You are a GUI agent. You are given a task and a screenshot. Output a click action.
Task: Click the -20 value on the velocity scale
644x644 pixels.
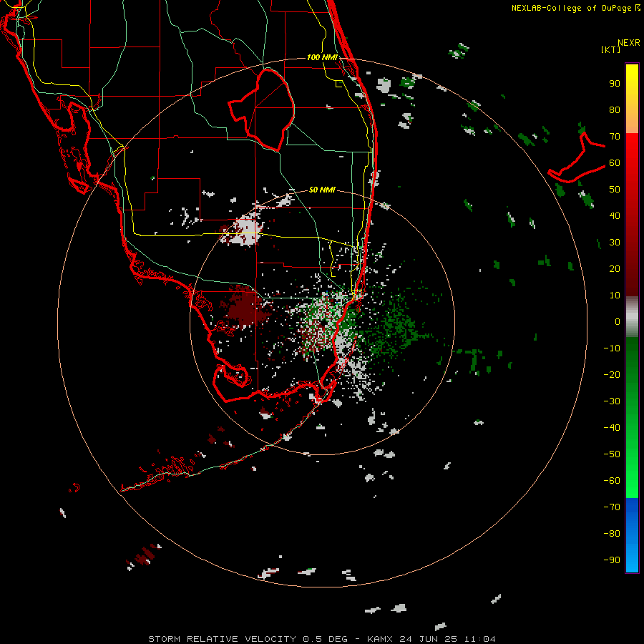(612, 374)
